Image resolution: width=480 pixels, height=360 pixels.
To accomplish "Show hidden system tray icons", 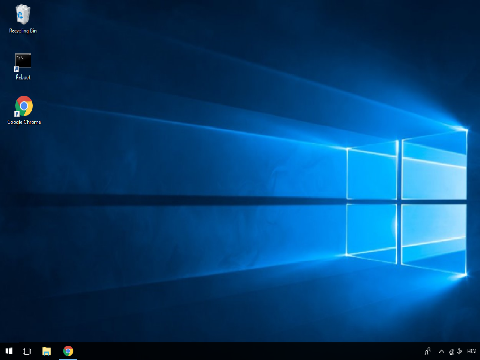I will tap(441, 351).
